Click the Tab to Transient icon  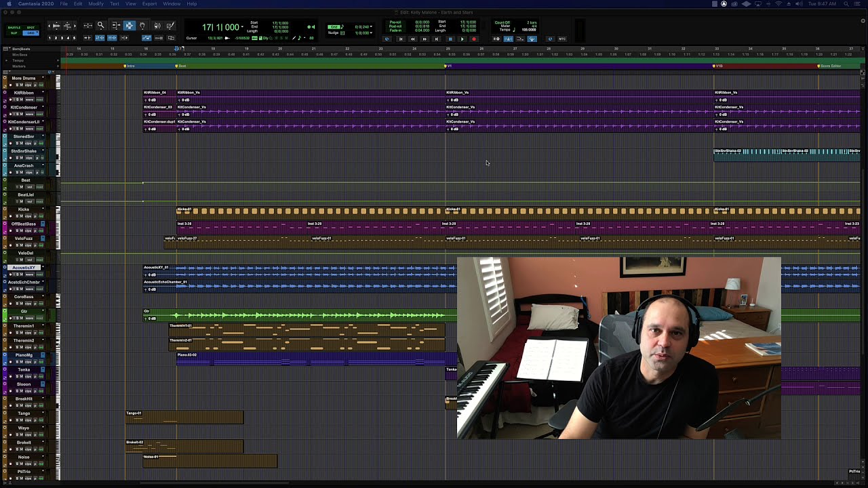click(87, 38)
